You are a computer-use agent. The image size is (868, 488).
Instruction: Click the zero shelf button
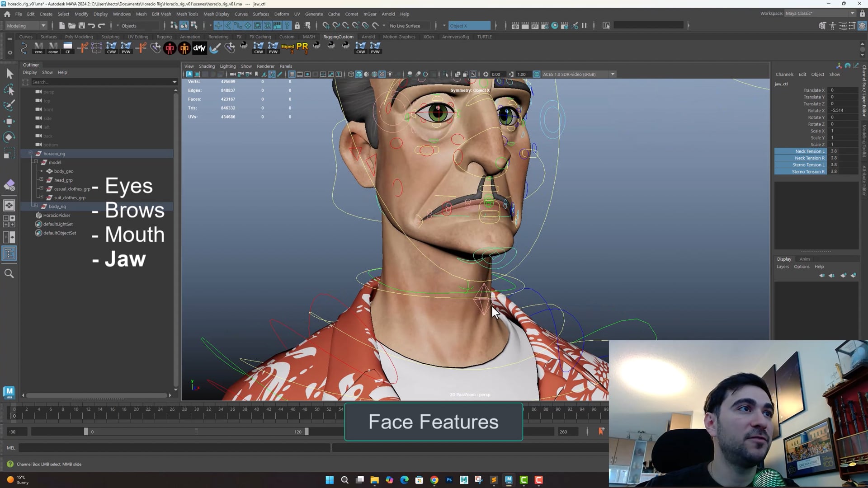(38, 47)
